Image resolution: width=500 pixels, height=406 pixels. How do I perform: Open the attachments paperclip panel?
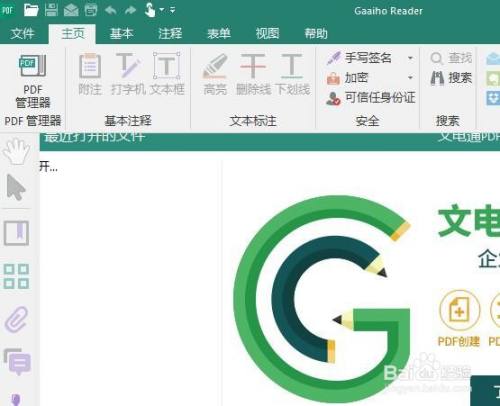click(16, 320)
